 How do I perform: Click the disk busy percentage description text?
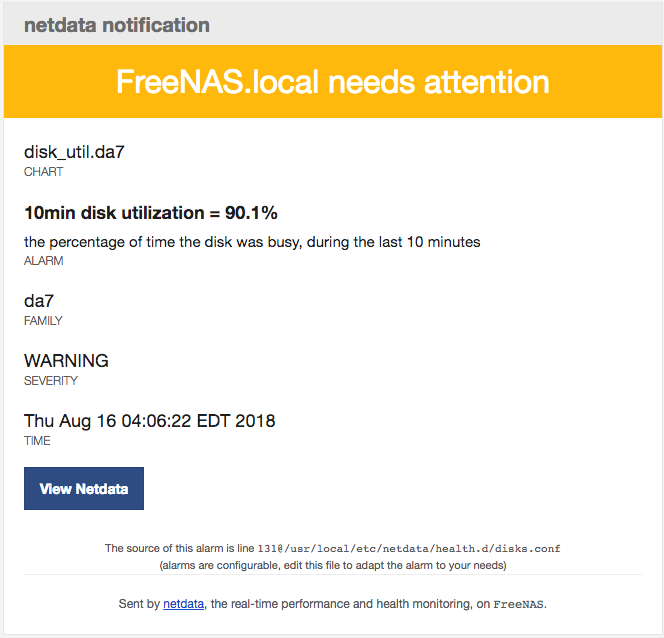point(252,242)
